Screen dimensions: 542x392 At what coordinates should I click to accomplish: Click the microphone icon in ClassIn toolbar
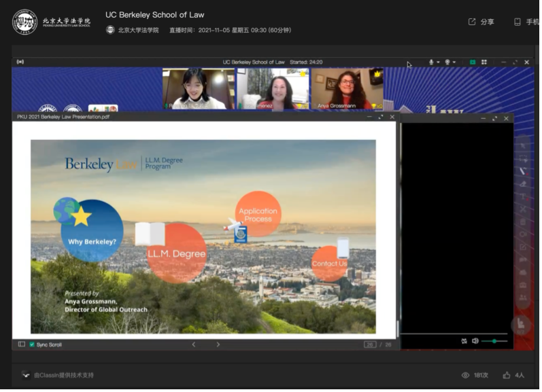pos(431,63)
